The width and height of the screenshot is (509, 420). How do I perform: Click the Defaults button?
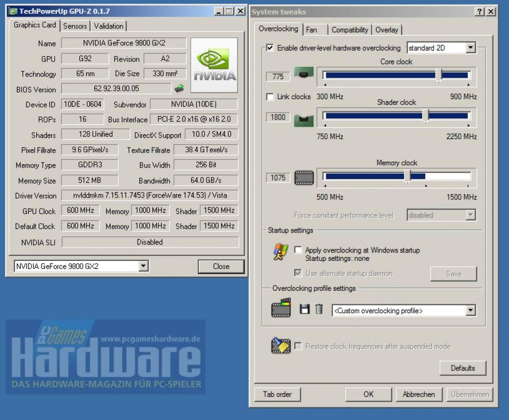[463, 368]
